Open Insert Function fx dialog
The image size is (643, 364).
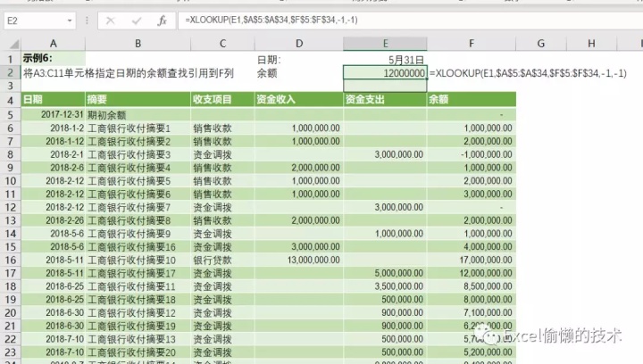tap(162, 21)
